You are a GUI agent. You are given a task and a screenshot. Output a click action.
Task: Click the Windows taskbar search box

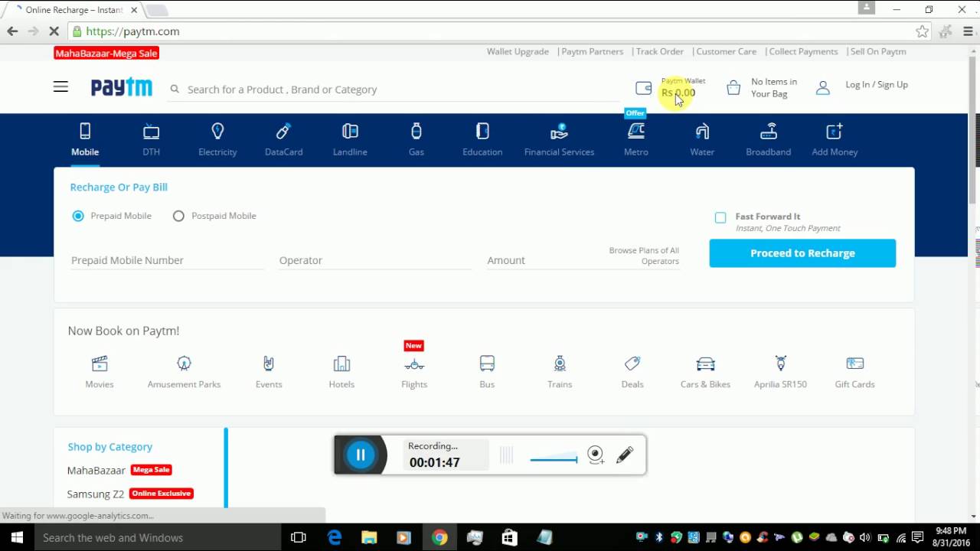pos(158,538)
